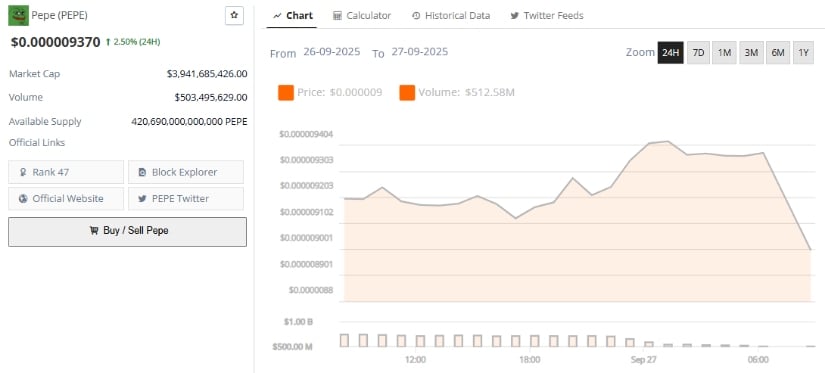825x373 pixels.
Task: Visit the Official Website link
Action: click(66, 199)
